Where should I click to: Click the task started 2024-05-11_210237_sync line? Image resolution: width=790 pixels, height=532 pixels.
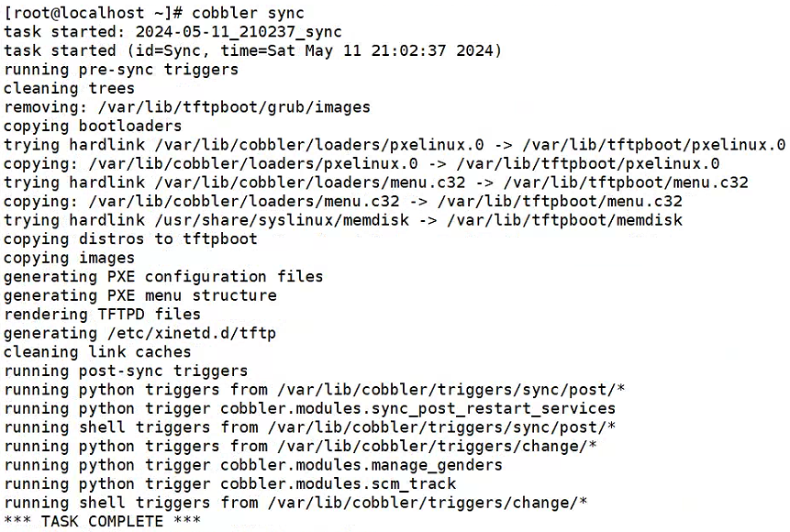[x=172, y=32]
